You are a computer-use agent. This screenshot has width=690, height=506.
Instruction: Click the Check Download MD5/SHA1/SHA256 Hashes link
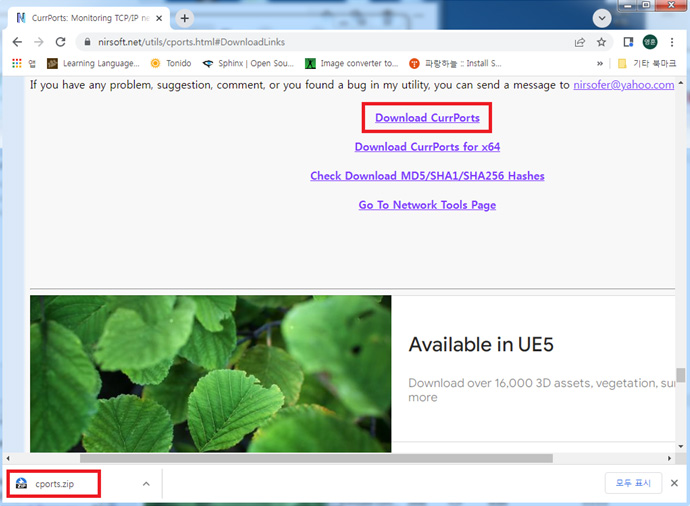427,176
